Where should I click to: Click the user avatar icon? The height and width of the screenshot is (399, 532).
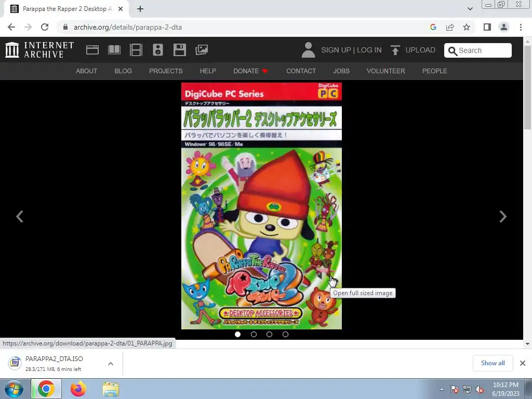[308, 50]
